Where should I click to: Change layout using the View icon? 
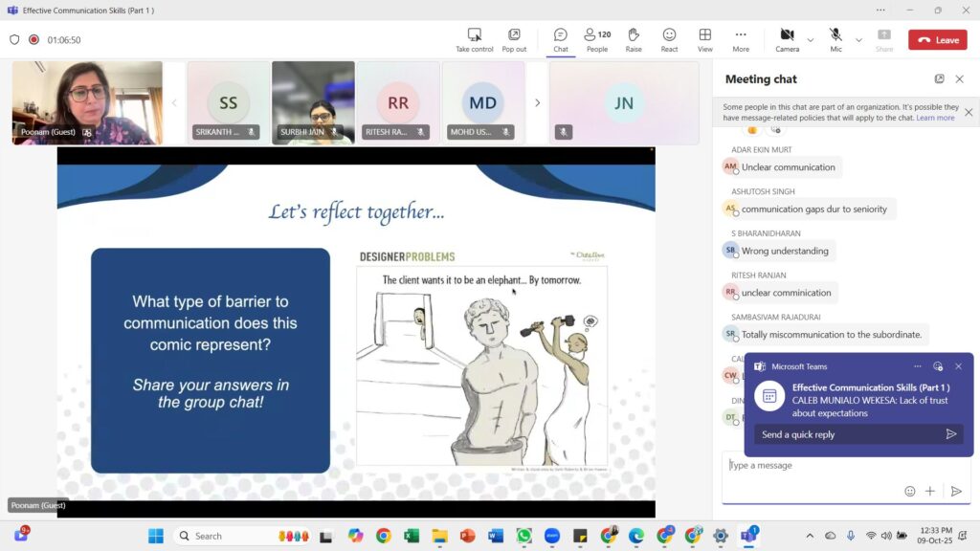pos(704,35)
